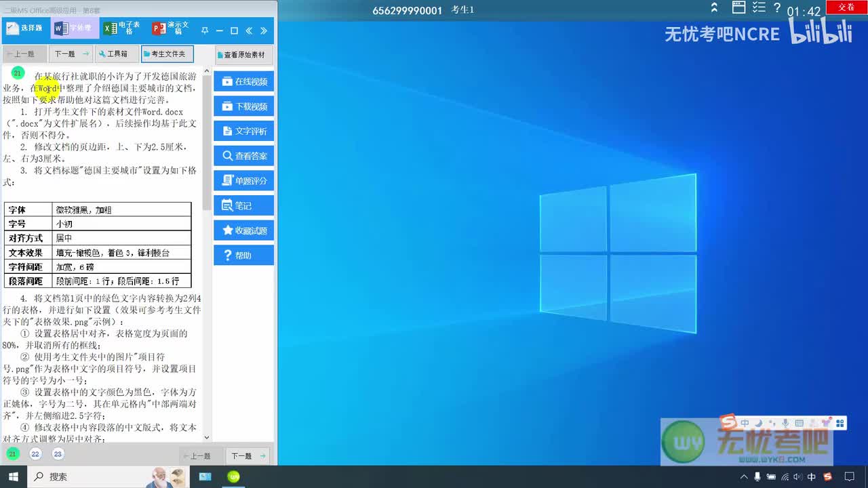The width and height of the screenshot is (868, 488).
Task: Click the Sogou S icon on floating IME bar
Action: click(x=728, y=423)
